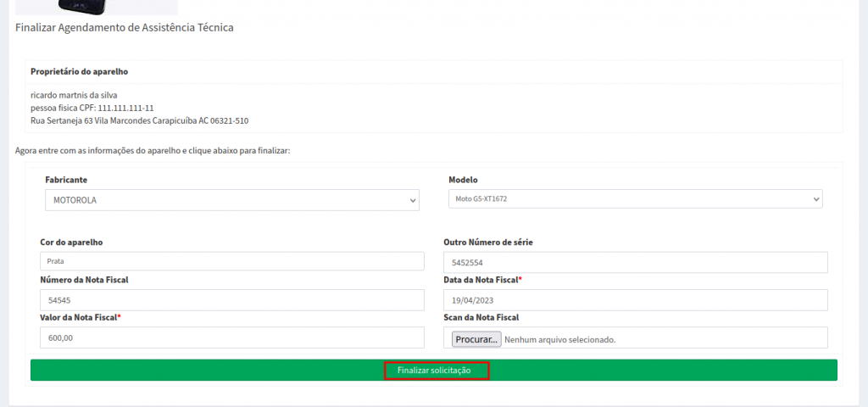Focus the Outro Número de série field
This screenshot has width=868, height=407.
tap(635, 263)
